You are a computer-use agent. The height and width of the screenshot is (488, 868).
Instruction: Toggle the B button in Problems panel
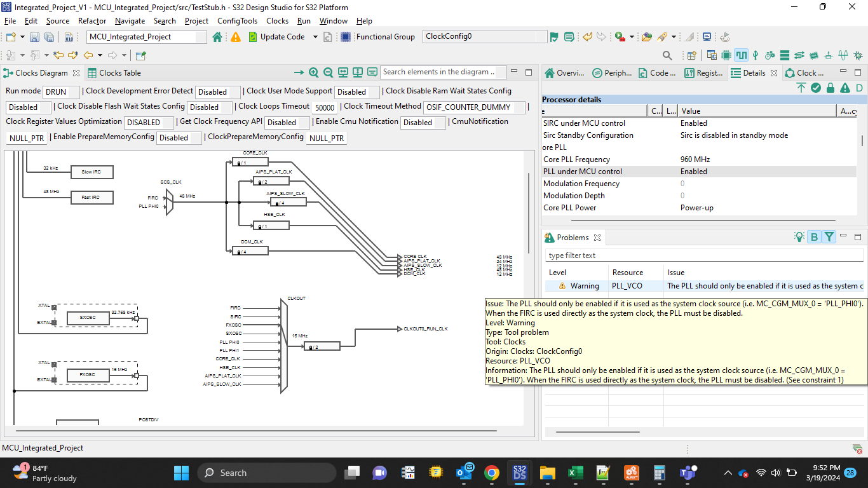click(815, 237)
